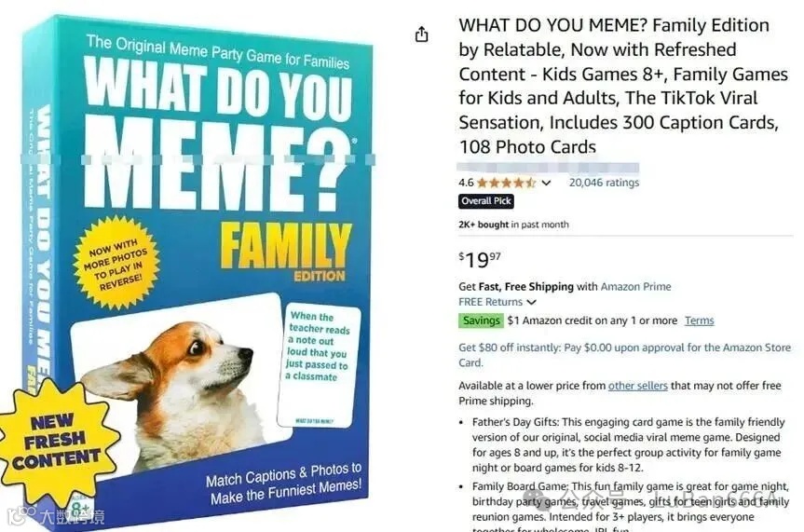Expand the FREE Returns details
This screenshot has height=532, width=804.
tap(532, 302)
